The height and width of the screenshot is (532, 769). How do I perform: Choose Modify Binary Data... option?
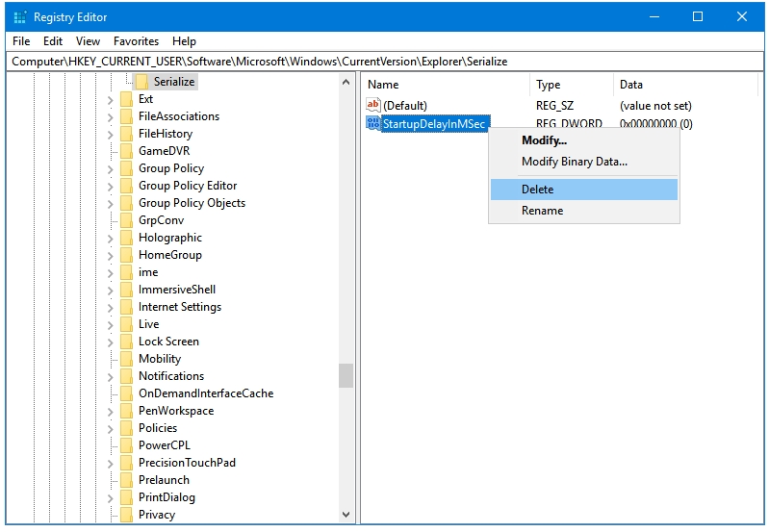(574, 162)
